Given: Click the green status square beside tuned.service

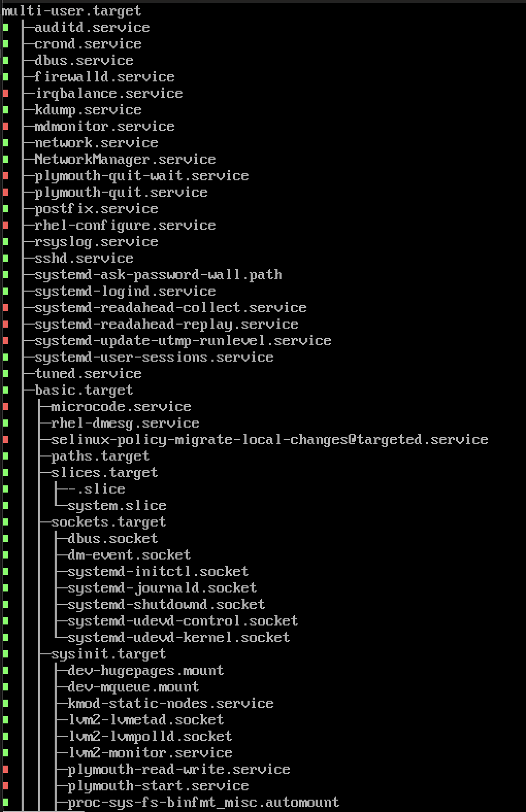Looking at the screenshot, I should pyautogui.click(x=6, y=374).
